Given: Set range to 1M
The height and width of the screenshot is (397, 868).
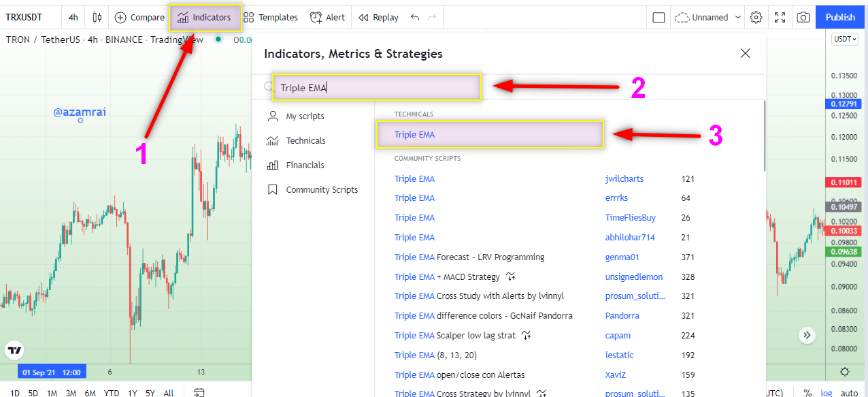Looking at the screenshot, I should point(52,393).
